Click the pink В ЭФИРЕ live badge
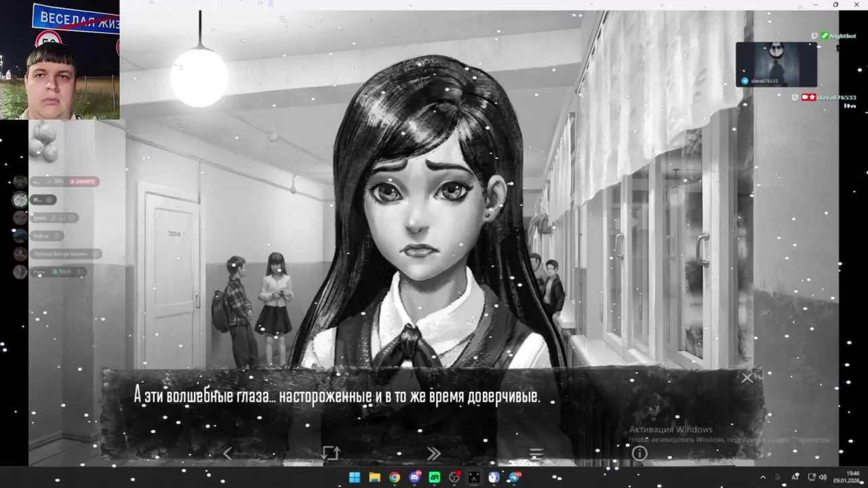Image resolution: width=868 pixels, height=488 pixels. pyautogui.click(x=83, y=182)
